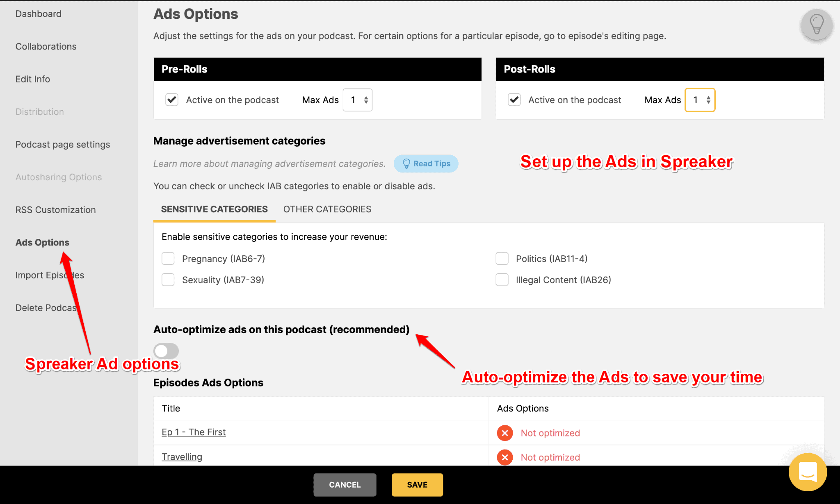Switch to the OTHER CATEGORIES tab
This screenshot has height=504, width=840.
(327, 209)
